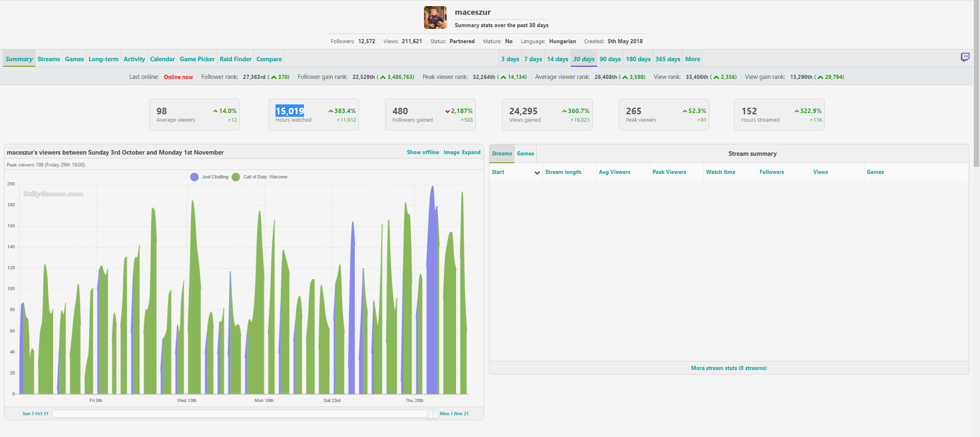Open the More time range dropdown
The image size is (980, 437).
click(x=692, y=59)
